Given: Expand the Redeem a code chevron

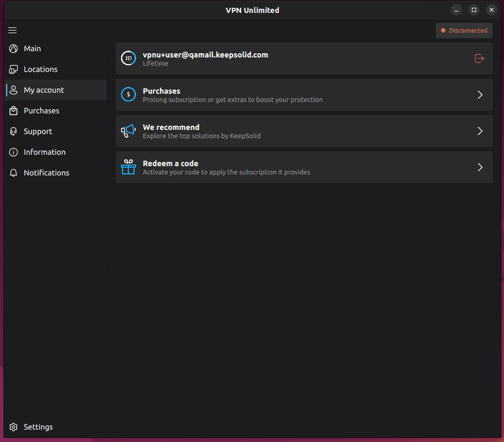Looking at the screenshot, I should tap(480, 167).
